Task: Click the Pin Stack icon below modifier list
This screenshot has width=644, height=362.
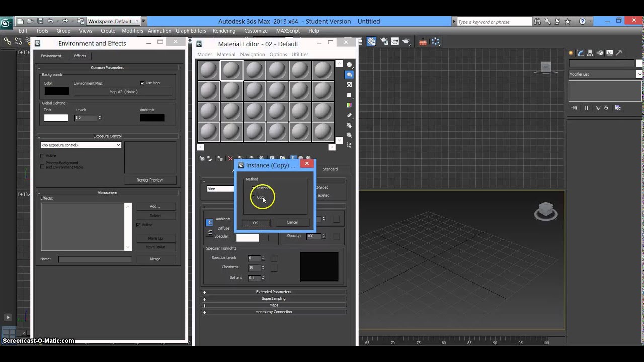Action: pyautogui.click(x=574, y=108)
